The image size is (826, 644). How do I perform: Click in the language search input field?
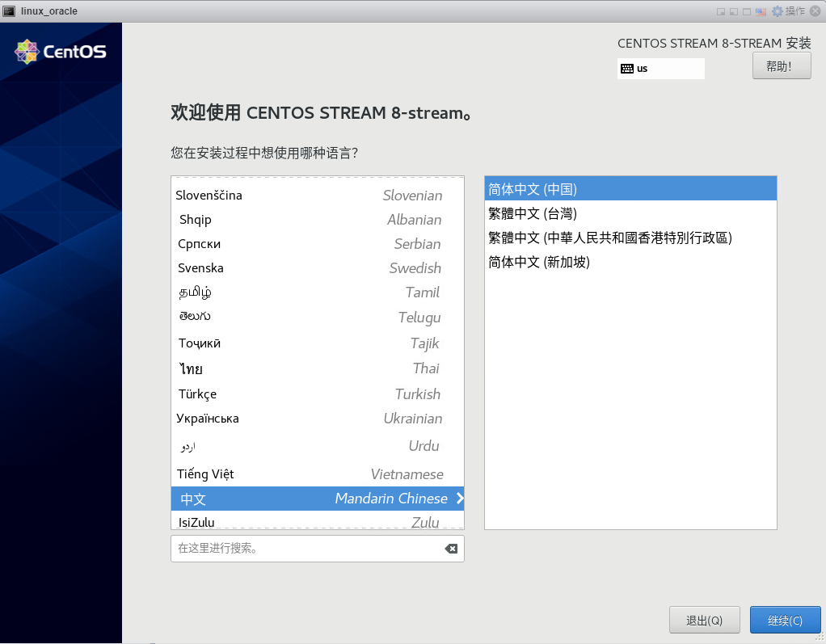click(x=307, y=549)
